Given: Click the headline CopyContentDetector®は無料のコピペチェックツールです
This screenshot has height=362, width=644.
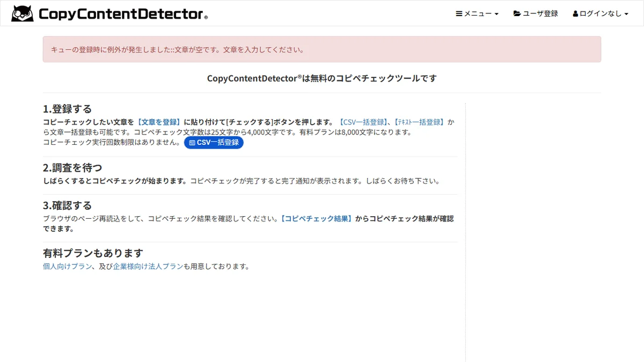Looking at the screenshot, I should click(322, 78).
